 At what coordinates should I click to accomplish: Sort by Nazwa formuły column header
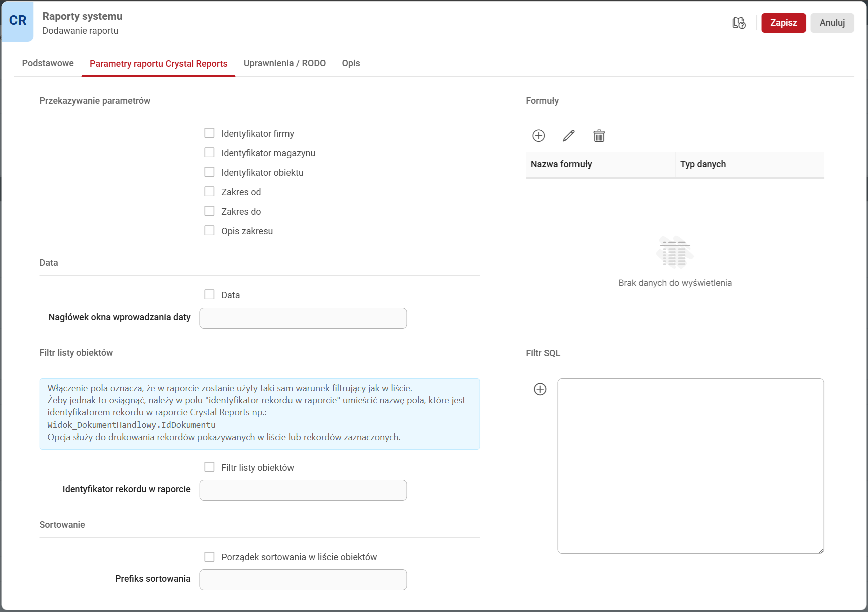[561, 164]
